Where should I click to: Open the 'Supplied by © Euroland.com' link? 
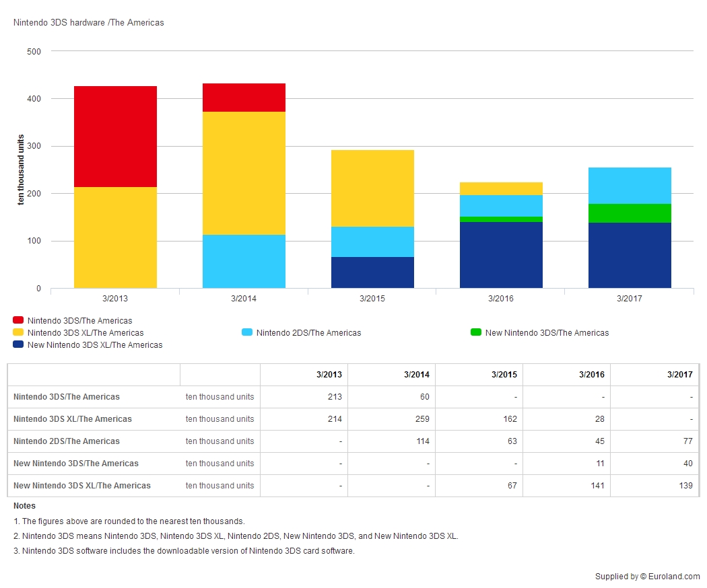[x=648, y=577]
